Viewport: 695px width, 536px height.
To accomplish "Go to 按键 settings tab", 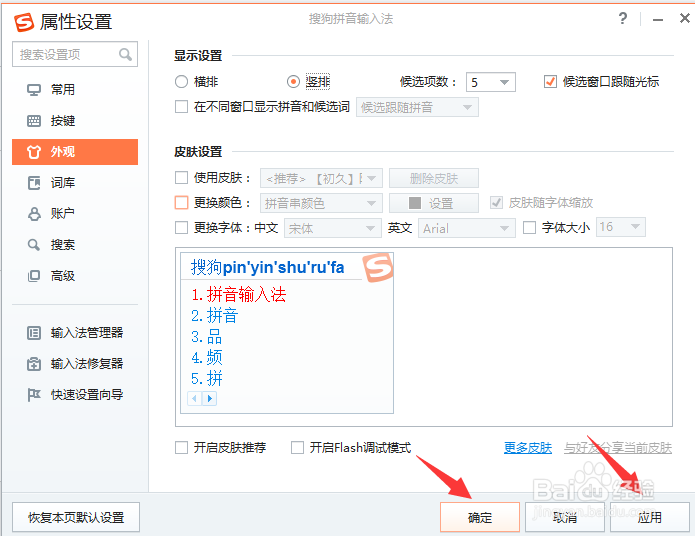I will pos(75,121).
